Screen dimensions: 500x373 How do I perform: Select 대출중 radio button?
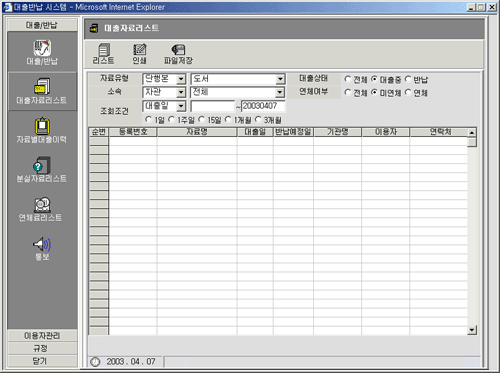coord(374,79)
